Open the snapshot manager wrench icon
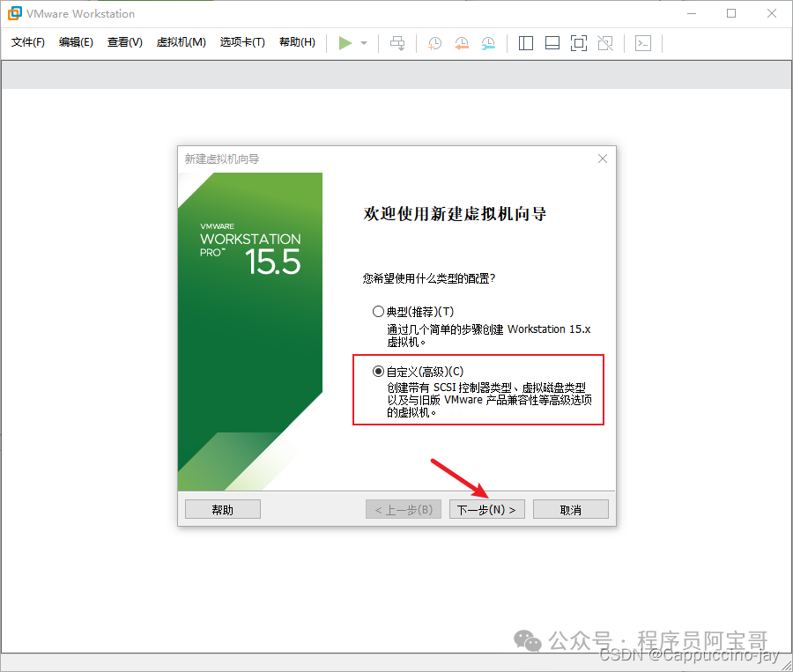Image resolution: width=793 pixels, height=672 pixels. [488, 43]
